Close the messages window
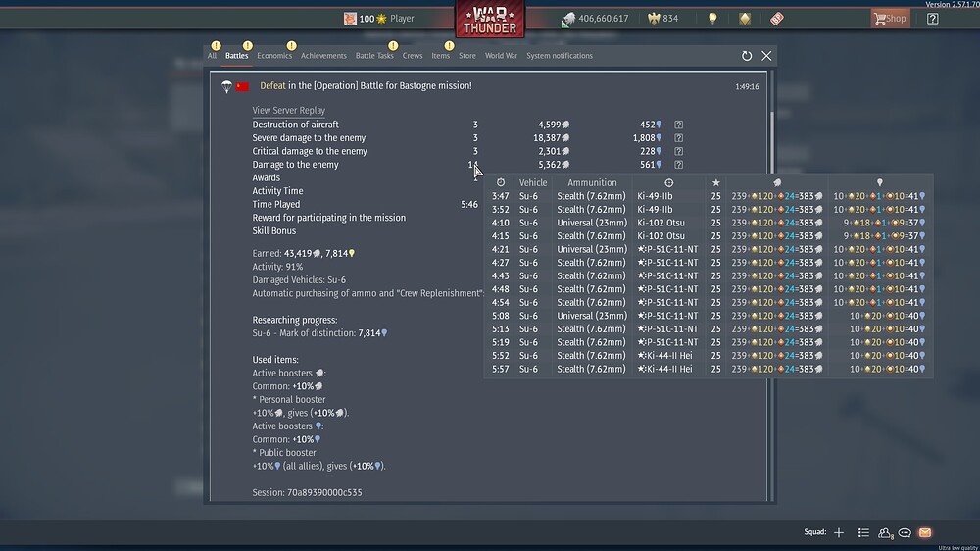This screenshot has height=551, width=980. click(x=766, y=56)
